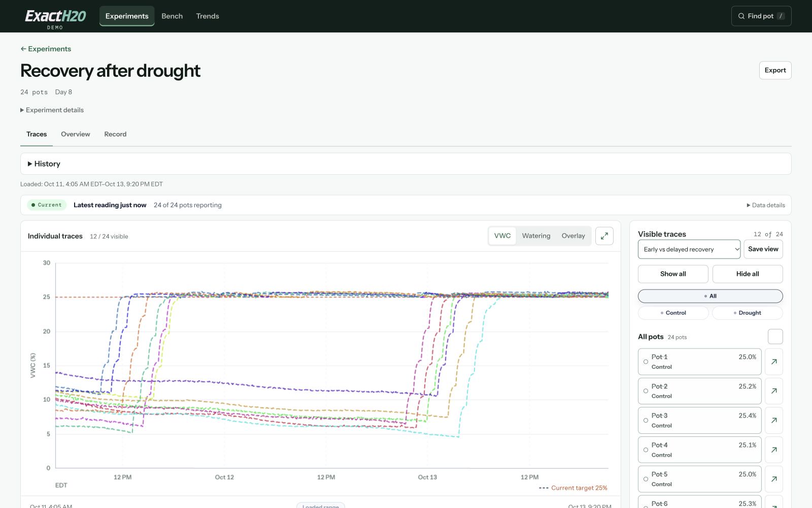Open the Early vs delayed recovery dropdown
This screenshot has width=812, height=508.
click(689, 249)
